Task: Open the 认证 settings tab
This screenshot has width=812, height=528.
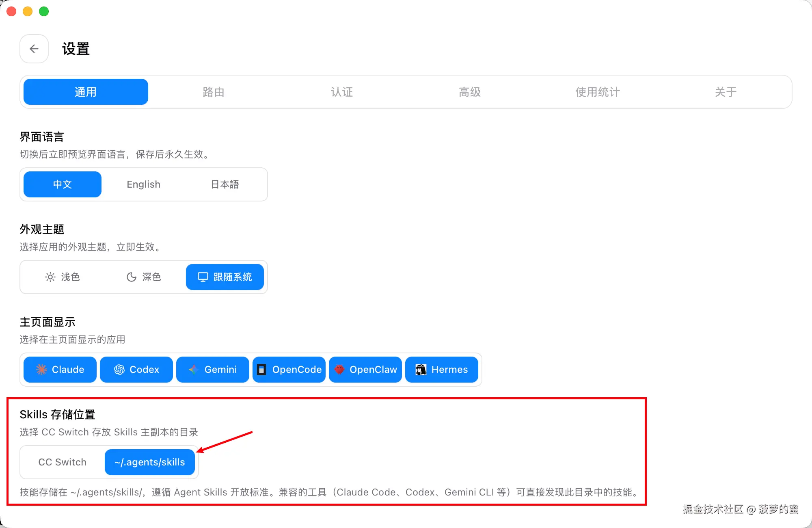Action: point(342,92)
